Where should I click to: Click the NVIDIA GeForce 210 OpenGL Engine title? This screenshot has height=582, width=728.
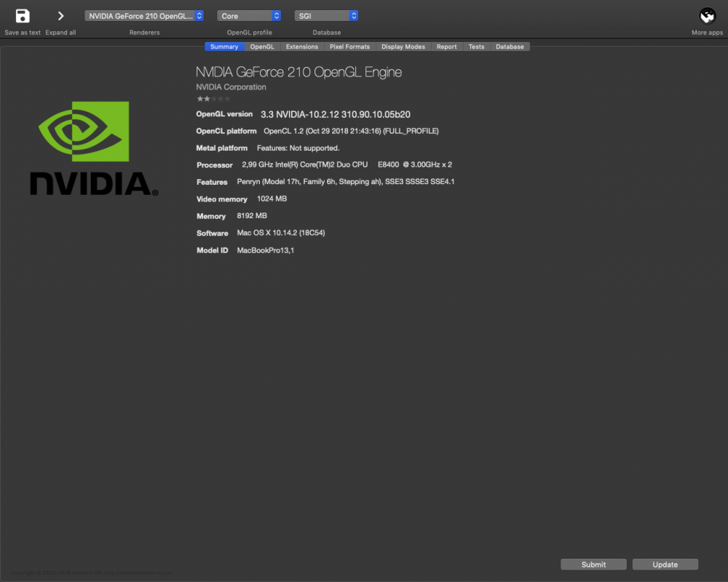298,72
